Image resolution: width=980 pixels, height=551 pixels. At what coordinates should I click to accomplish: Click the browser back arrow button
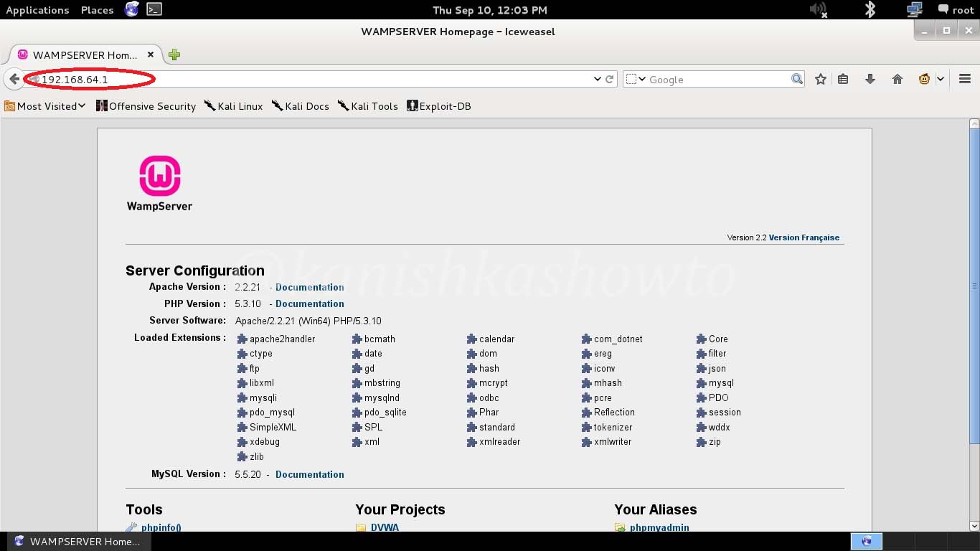pyautogui.click(x=14, y=79)
